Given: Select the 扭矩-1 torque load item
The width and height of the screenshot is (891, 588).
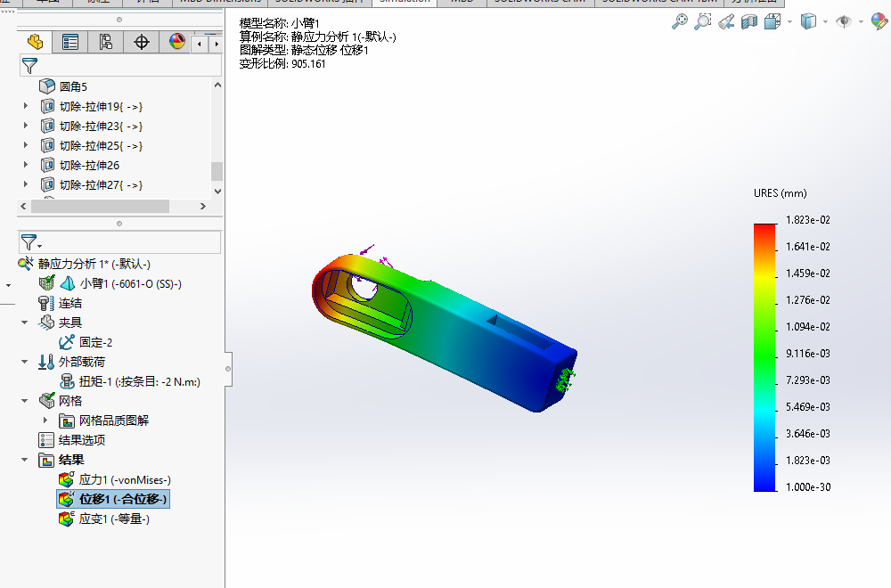Looking at the screenshot, I should click(139, 382).
